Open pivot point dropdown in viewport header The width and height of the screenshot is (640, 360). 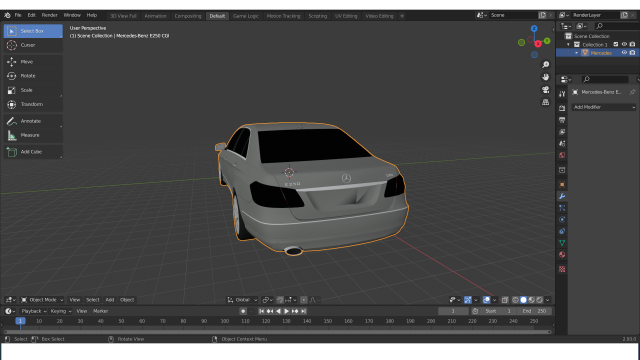(267, 300)
